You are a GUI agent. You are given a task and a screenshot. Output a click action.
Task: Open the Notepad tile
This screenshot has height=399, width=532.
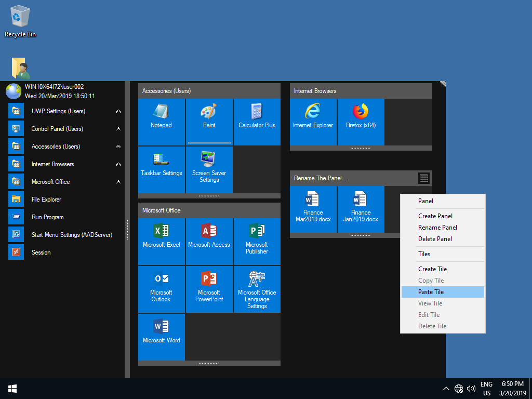[161, 122]
